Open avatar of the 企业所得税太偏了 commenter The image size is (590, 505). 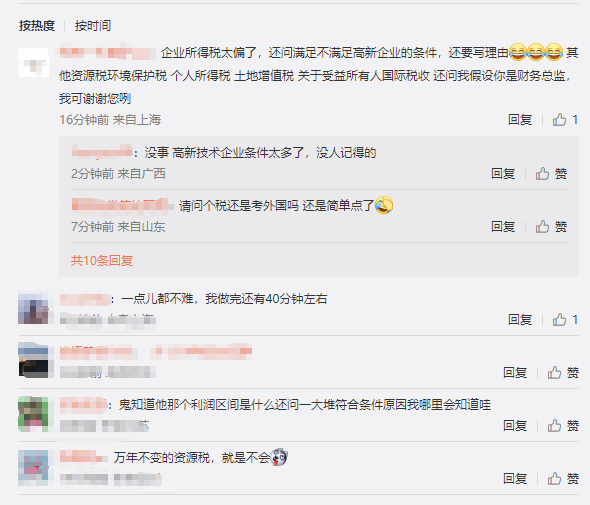(x=33, y=62)
